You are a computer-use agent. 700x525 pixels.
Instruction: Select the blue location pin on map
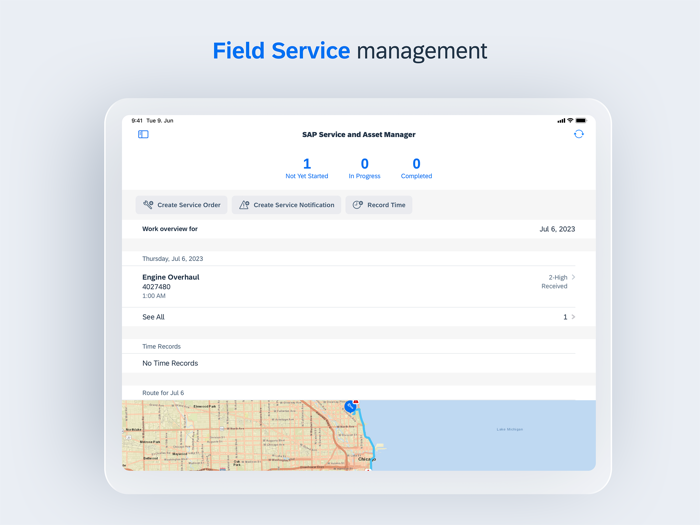click(x=350, y=407)
